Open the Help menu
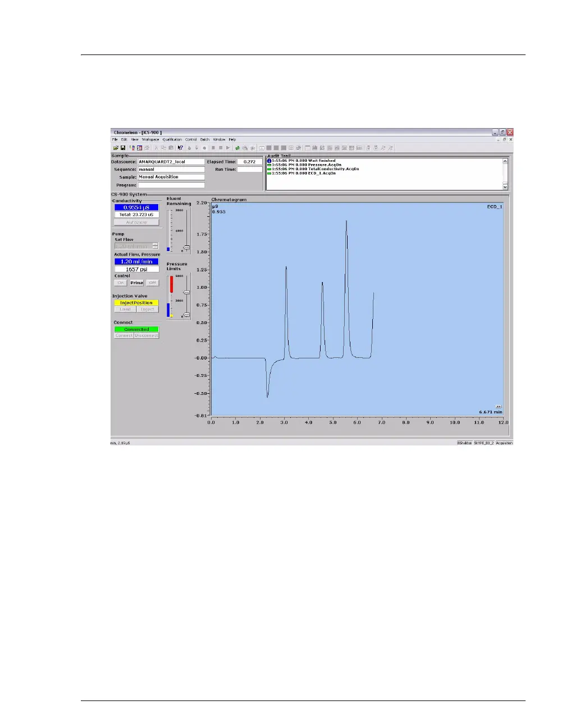 (232, 139)
